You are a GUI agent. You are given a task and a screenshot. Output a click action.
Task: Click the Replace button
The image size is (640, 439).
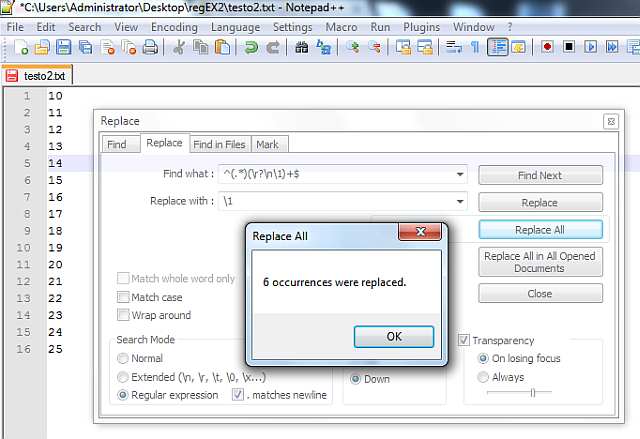pyautogui.click(x=540, y=202)
